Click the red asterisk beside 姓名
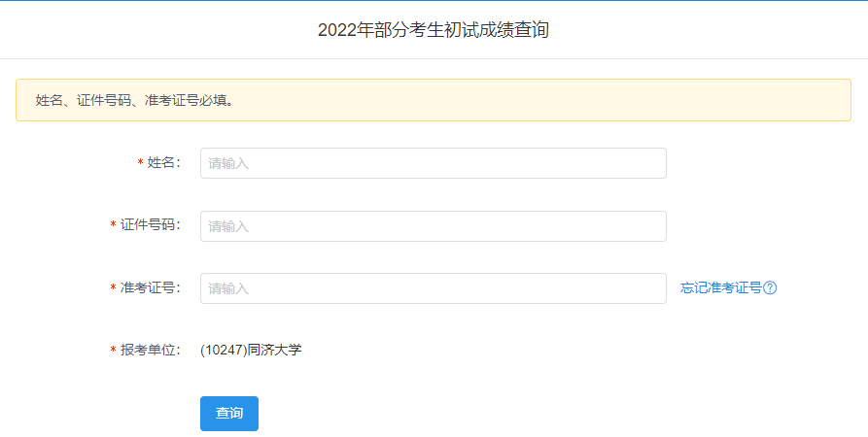This screenshot has width=868, height=437. point(141,164)
